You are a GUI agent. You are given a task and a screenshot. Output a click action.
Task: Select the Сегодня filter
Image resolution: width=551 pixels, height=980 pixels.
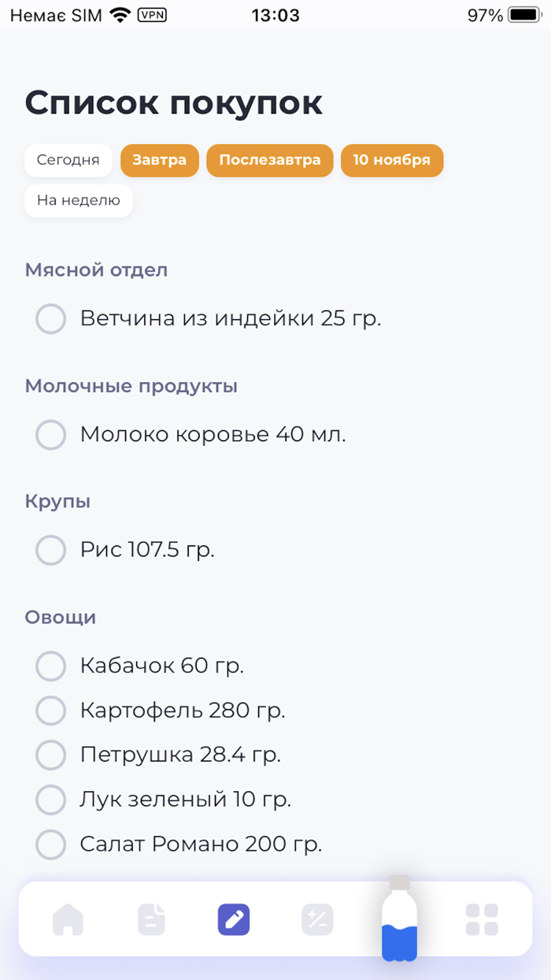tap(68, 160)
